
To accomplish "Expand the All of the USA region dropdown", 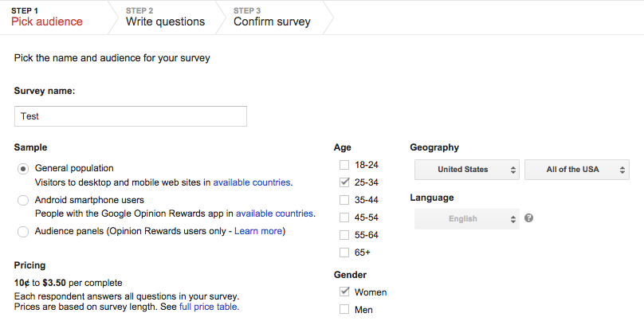I will 576,170.
